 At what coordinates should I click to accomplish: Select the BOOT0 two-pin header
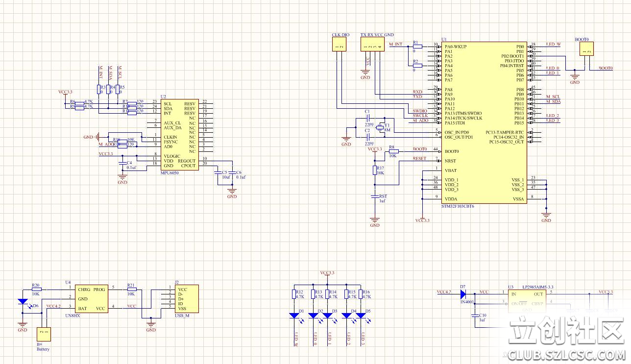click(x=586, y=48)
